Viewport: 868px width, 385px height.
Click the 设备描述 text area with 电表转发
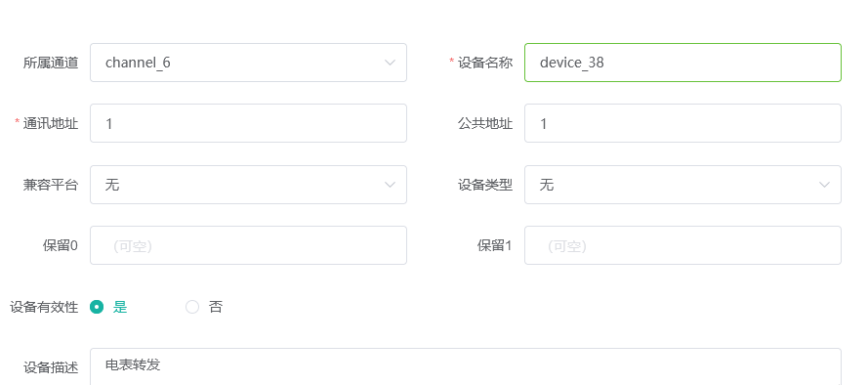click(466, 366)
